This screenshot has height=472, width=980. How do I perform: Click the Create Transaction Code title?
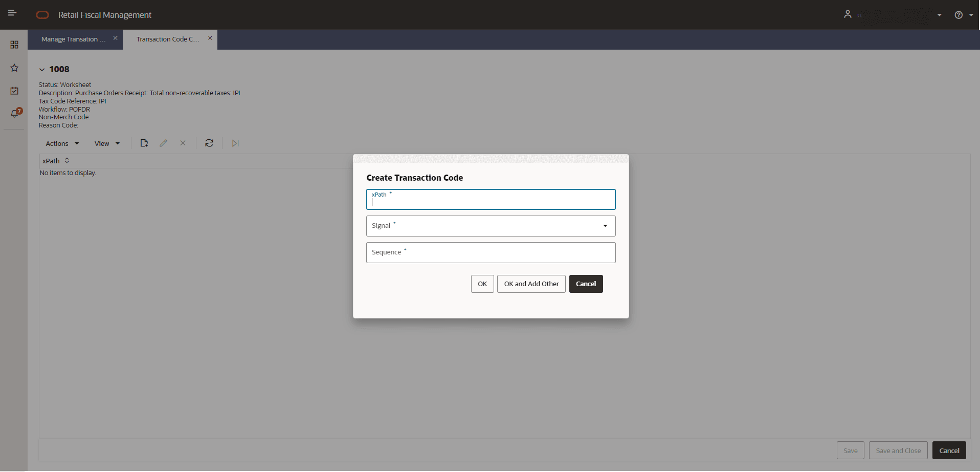tap(415, 178)
